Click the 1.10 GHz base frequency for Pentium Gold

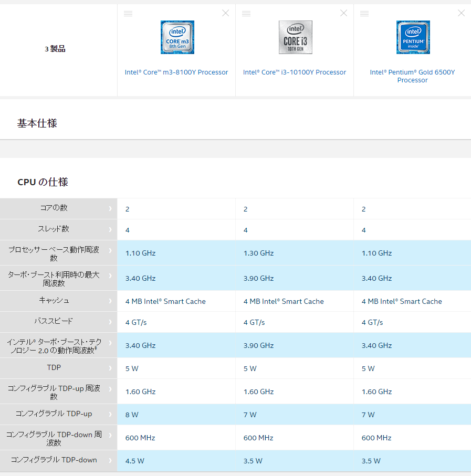(x=376, y=253)
